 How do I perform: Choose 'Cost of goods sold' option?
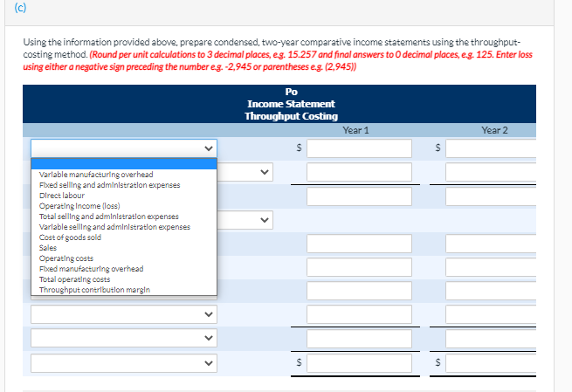click(124, 237)
